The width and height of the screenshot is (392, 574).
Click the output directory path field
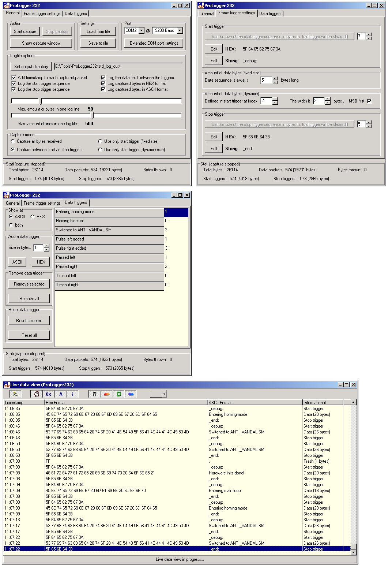[x=118, y=66]
